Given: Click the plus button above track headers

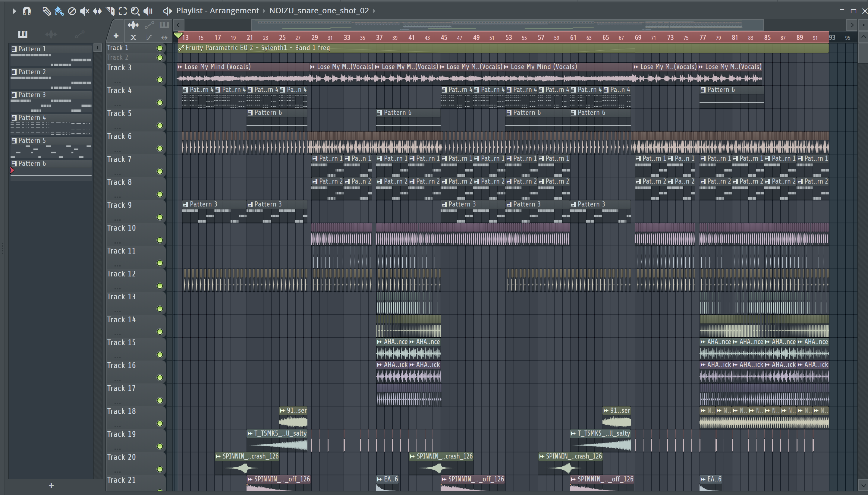Looking at the screenshot, I should (x=116, y=36).
